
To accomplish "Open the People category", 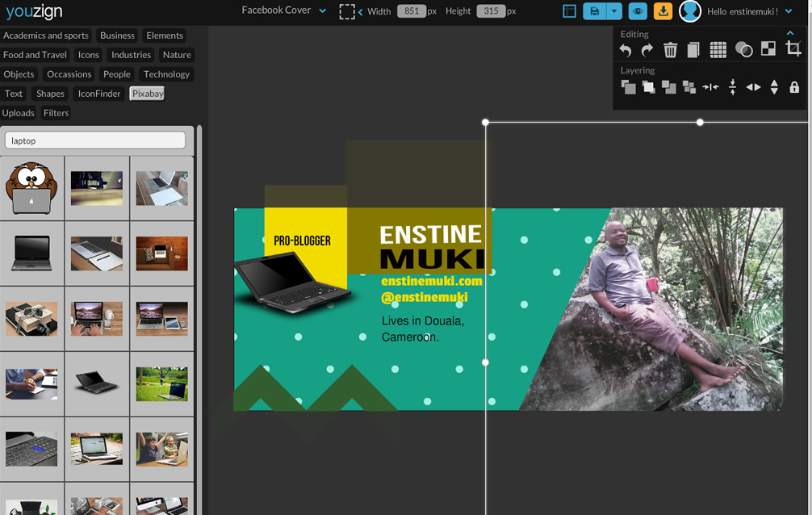I will pos(116,74).
